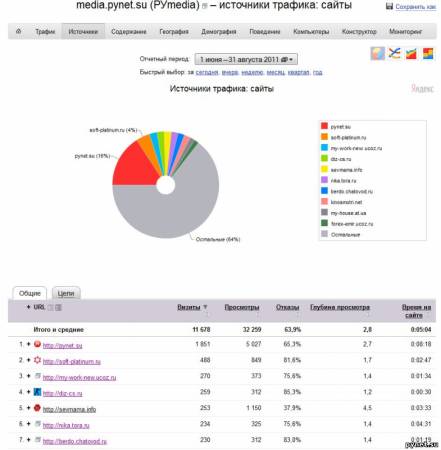Expand the sevmama.info row with plus
This screenshot has height=450, width=441.
[28, 408]
